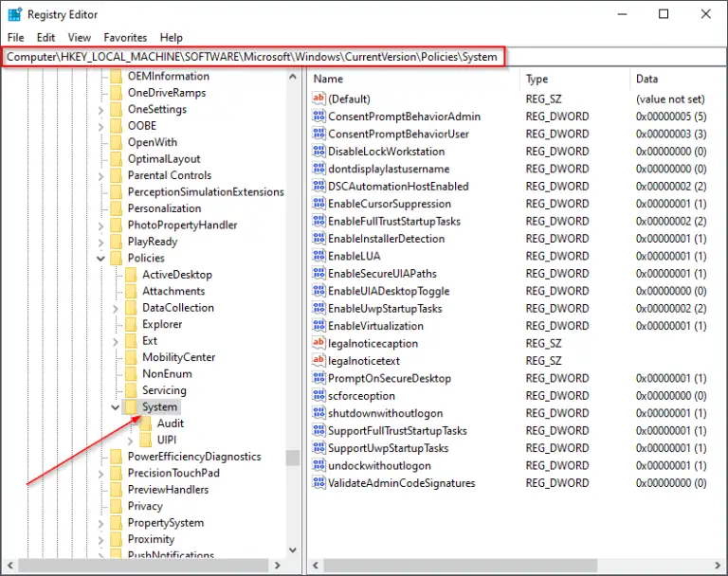Click the Audit folder icon
This screenshot has width=728, height=576.
pos(145,423)
